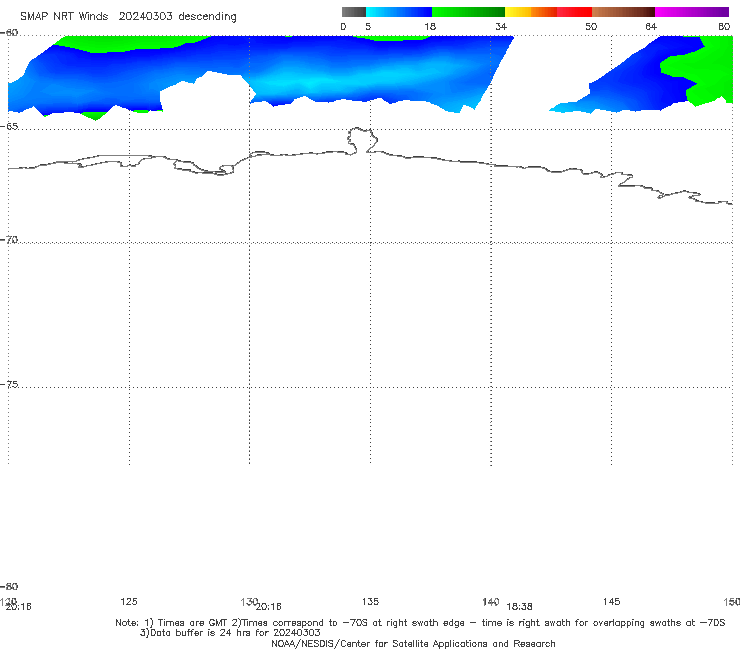This screenshot has width=740, height=650.
Task: Click the color bar label '18'
Action: (430, 26)
